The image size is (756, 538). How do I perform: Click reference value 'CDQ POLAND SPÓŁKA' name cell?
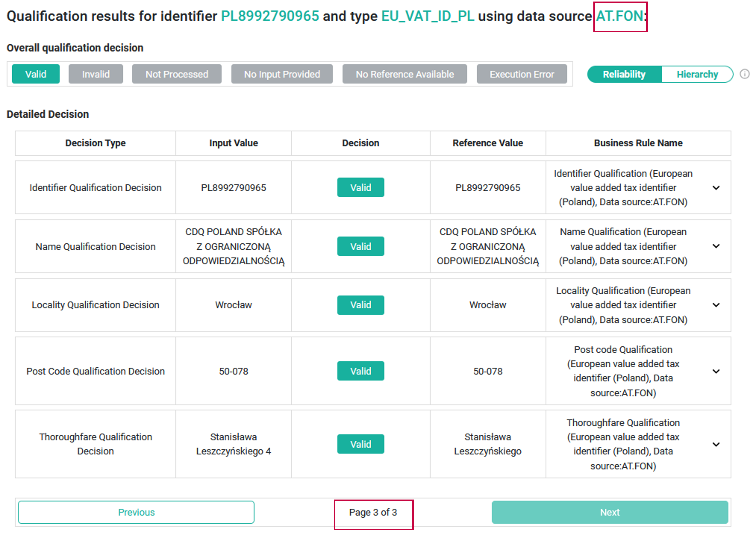click(488, 247)
